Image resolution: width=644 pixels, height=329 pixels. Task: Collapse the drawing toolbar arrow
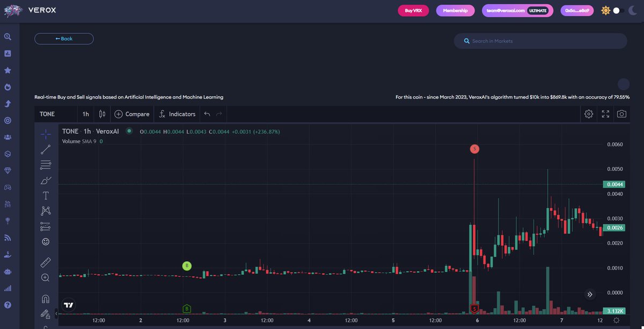pyautogui.click(x=56, y=313)
